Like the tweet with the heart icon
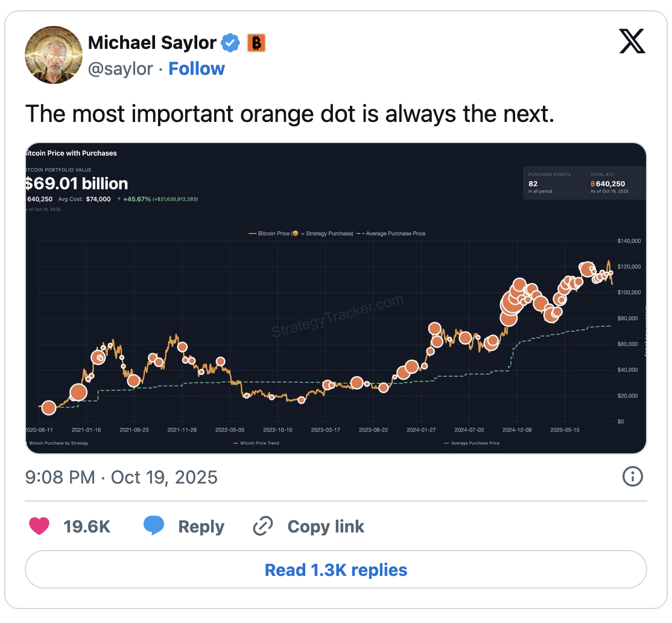Screen dimensions: 672x623 (x=39, y=526)
